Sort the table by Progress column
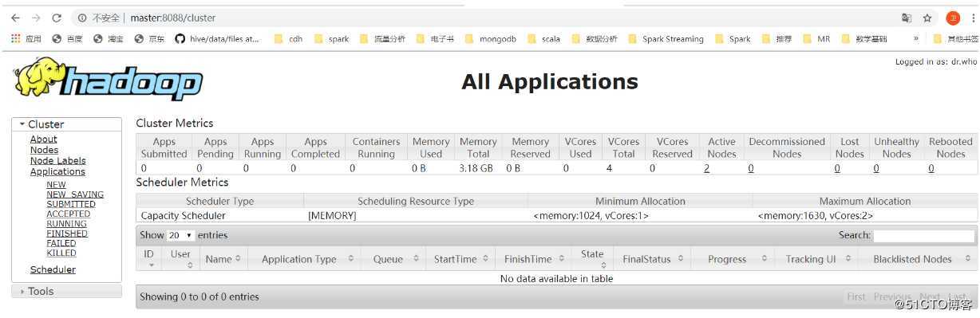Screen dimensions: 980x318 click(733, 259)
